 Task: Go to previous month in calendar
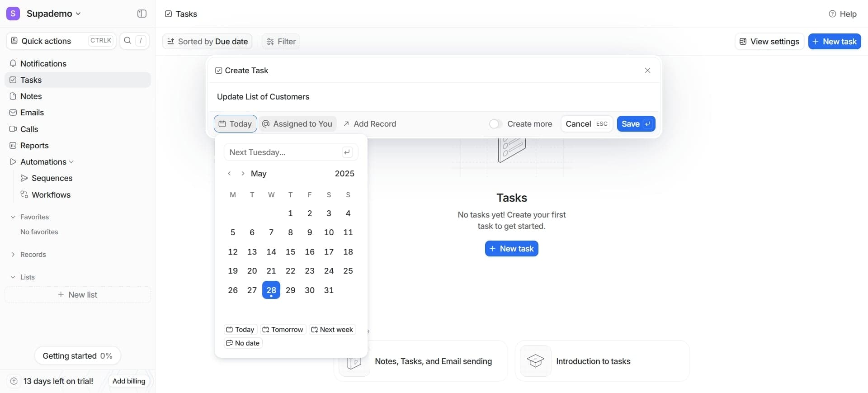click(230, 174)
